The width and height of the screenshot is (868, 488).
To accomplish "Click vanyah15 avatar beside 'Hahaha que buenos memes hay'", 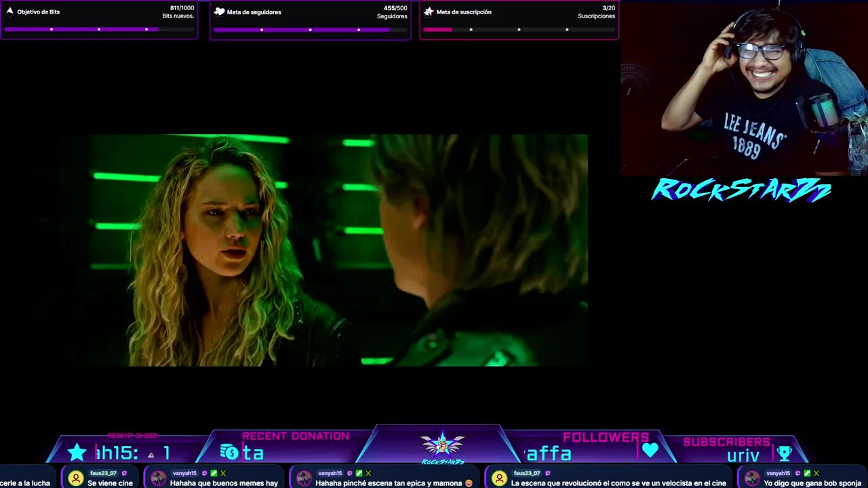I will (x=158, y=479).
